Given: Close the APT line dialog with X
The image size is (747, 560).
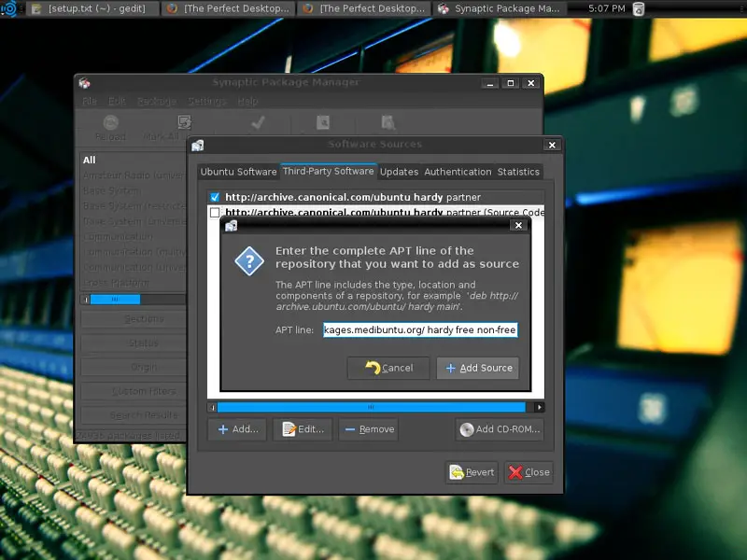Looking at the screenshot, I should coord(518,225).
